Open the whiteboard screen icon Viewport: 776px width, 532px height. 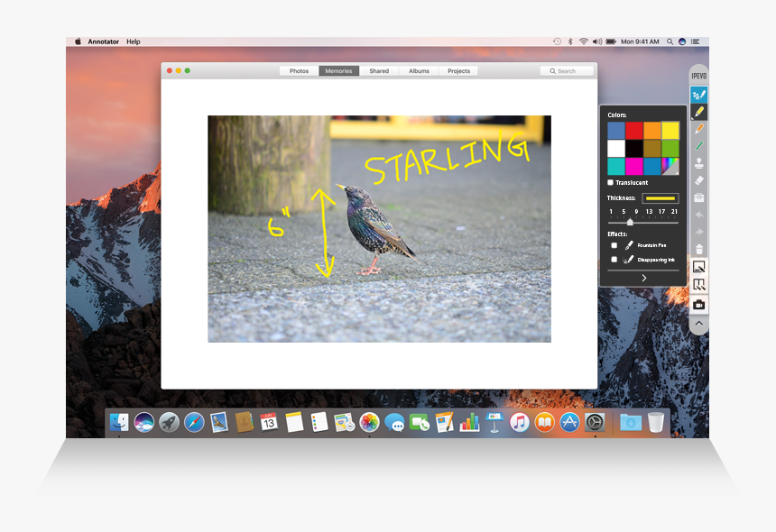coord(698,268)
